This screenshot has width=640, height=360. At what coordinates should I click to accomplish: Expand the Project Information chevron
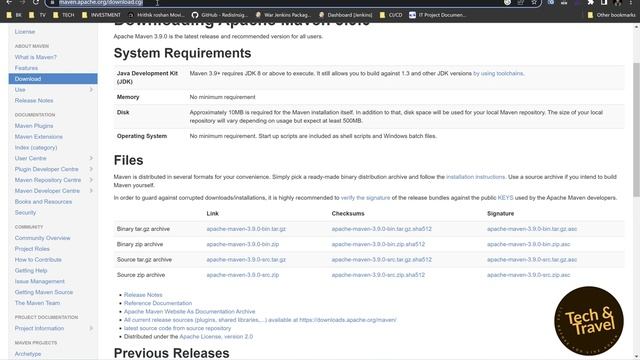tap(91, 328)
